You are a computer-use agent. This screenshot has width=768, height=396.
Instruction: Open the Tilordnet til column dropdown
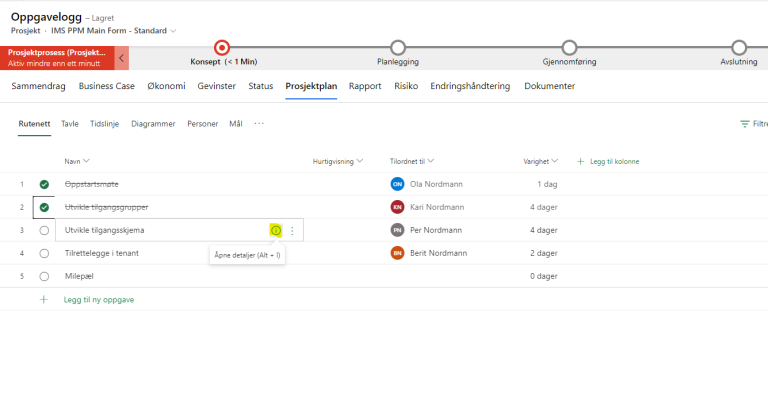[x=431, y=161]
